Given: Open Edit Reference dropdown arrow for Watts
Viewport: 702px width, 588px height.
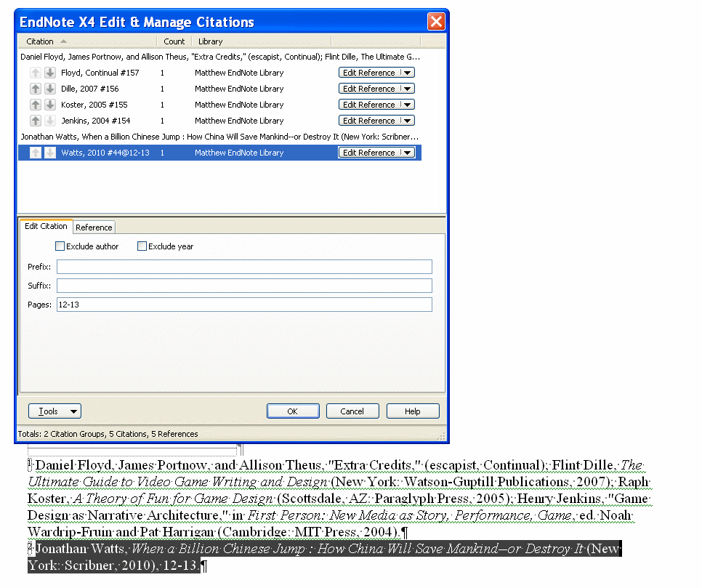Looking at the screenshot, I should pos(408,153).
